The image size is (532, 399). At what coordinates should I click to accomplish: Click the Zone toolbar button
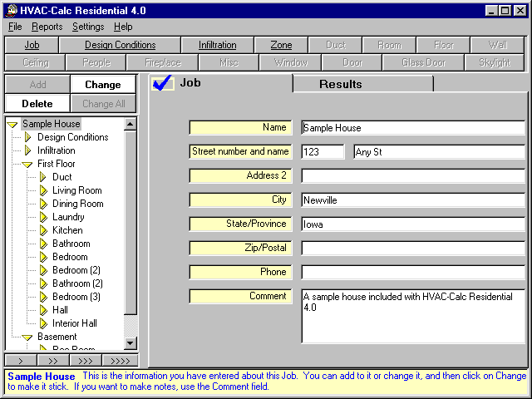pos(281,45)
